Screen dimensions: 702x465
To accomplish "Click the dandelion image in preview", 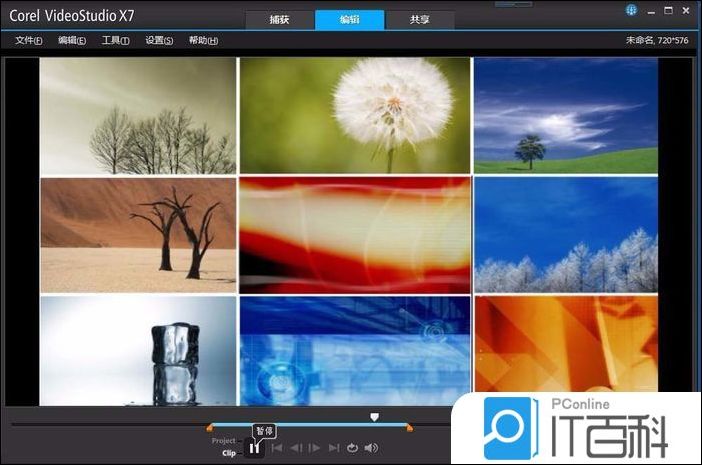I will click(355, 115).
